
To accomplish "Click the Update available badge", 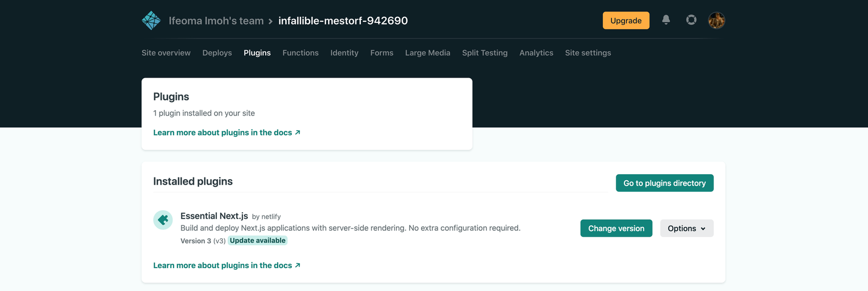I will 258,241.
